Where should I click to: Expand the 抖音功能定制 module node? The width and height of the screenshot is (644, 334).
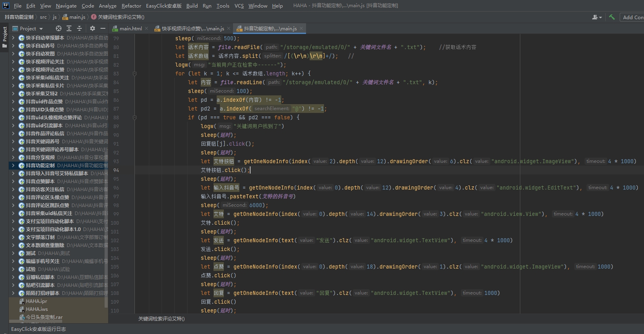coord(13,166)
